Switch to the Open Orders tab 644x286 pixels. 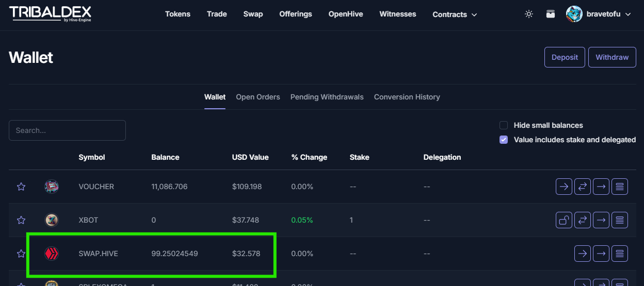[x=258, y=97]
